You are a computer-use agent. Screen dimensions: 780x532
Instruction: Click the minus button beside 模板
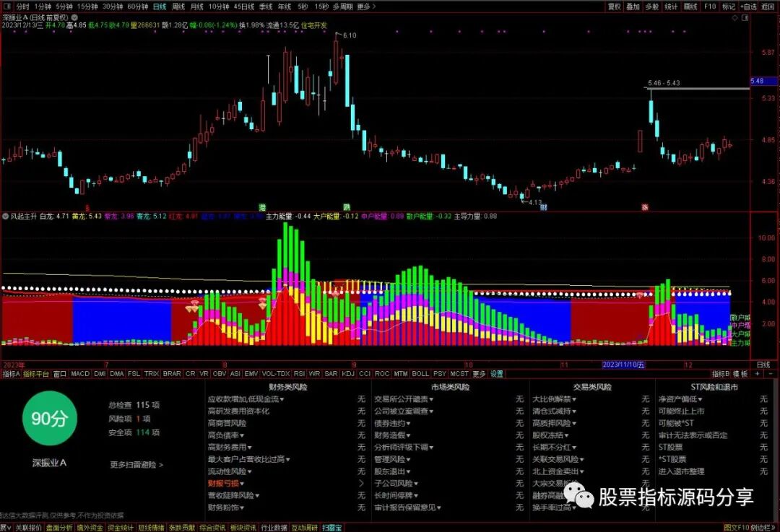[770, 373]
